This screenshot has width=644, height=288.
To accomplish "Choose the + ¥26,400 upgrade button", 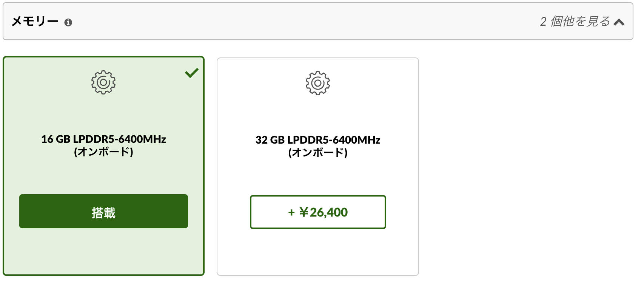I will [318, 212].
